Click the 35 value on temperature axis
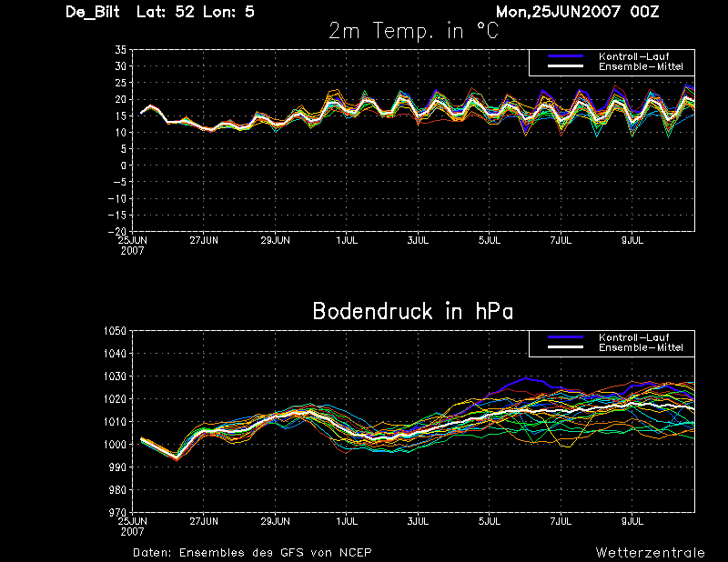Screen dimensions: 728x562 click(x=119, y=50)
